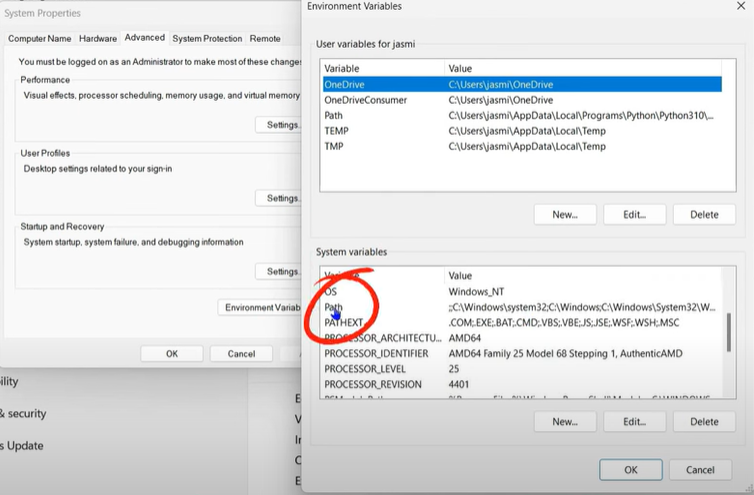Click User Profiles Settings button
Screen dimensions: 754x495
[x=279, y=198]
